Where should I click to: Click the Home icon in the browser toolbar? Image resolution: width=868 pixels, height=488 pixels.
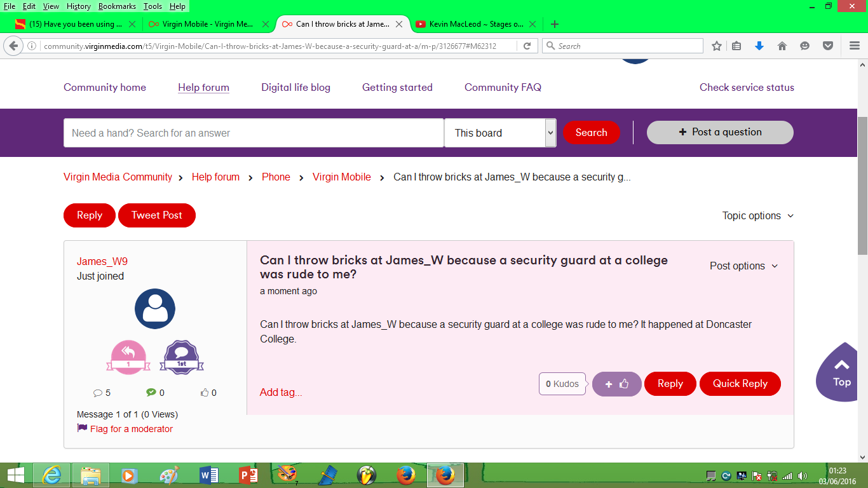782,46
